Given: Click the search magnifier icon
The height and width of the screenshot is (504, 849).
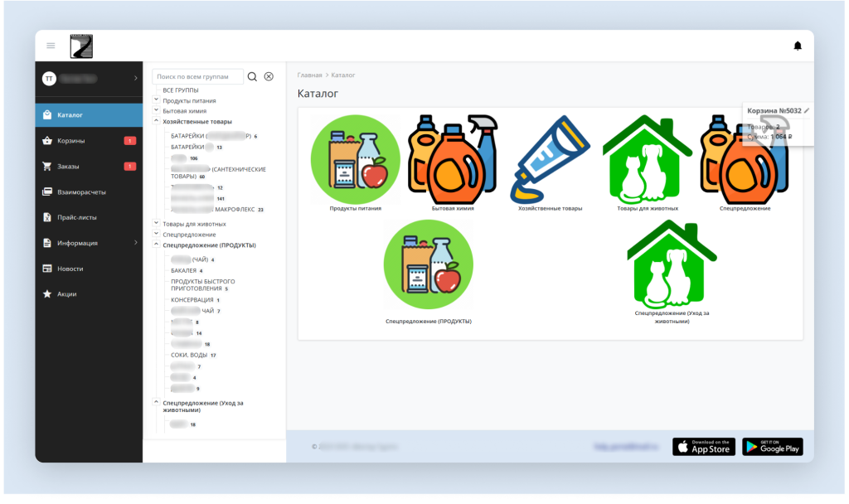Looking at the screenshot, I should (x=252, y=76).
